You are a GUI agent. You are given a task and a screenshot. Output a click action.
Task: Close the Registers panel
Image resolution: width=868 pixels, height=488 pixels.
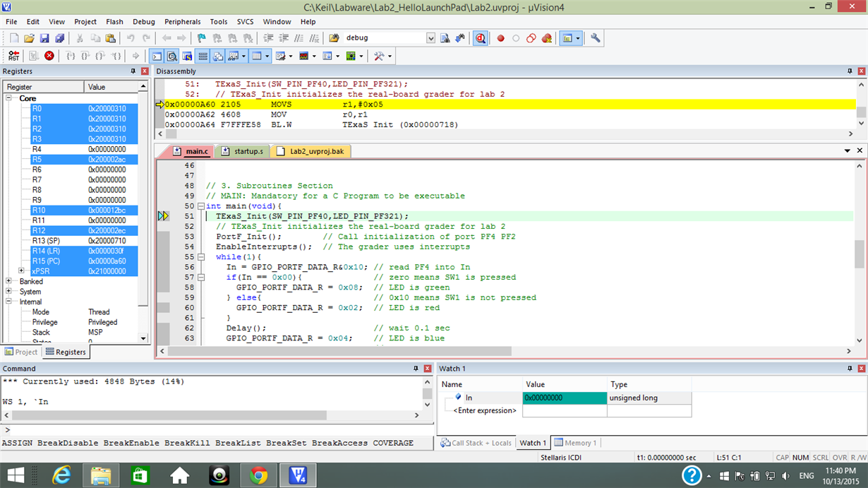click(x=145, y=71)
